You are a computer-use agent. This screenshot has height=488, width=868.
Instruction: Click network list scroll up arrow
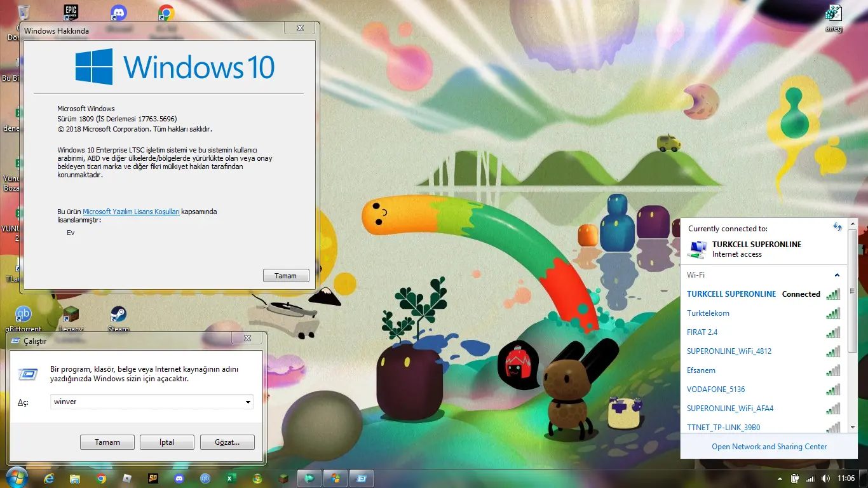click(x=853, y=224)
